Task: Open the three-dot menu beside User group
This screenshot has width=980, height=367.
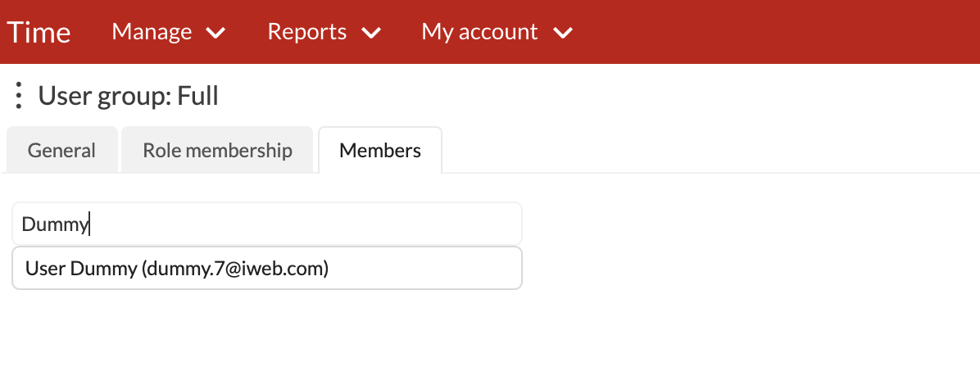Action: click(19, 96)
